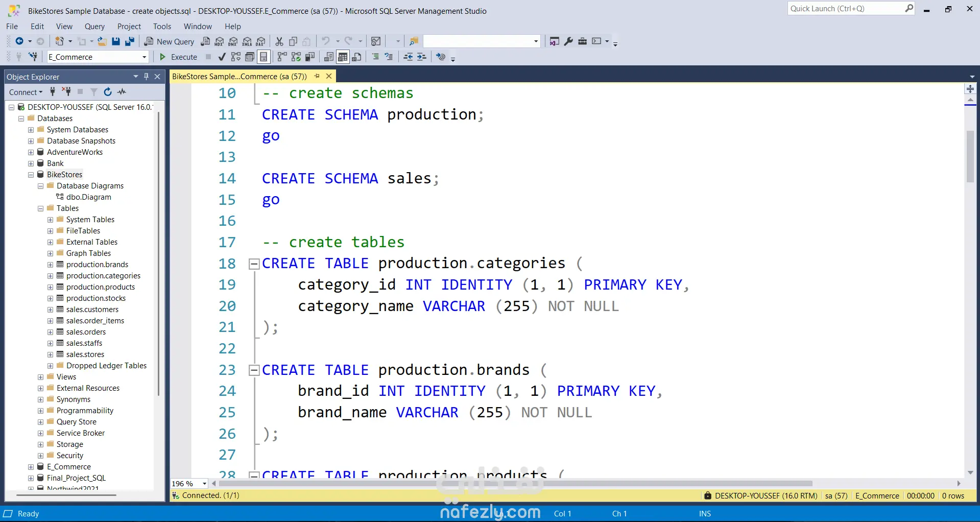Click the Execute button

pyautogui.click(x=178, y=57)
